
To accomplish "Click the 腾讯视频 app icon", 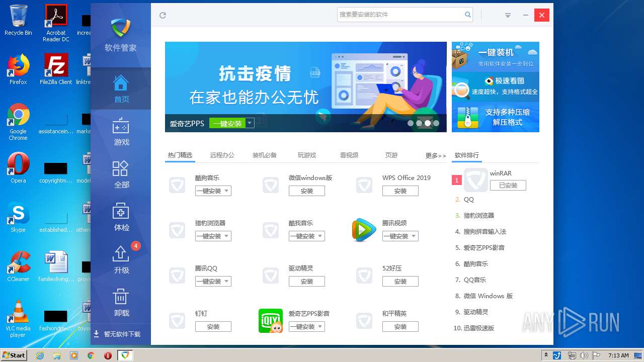I will (364, 230).
